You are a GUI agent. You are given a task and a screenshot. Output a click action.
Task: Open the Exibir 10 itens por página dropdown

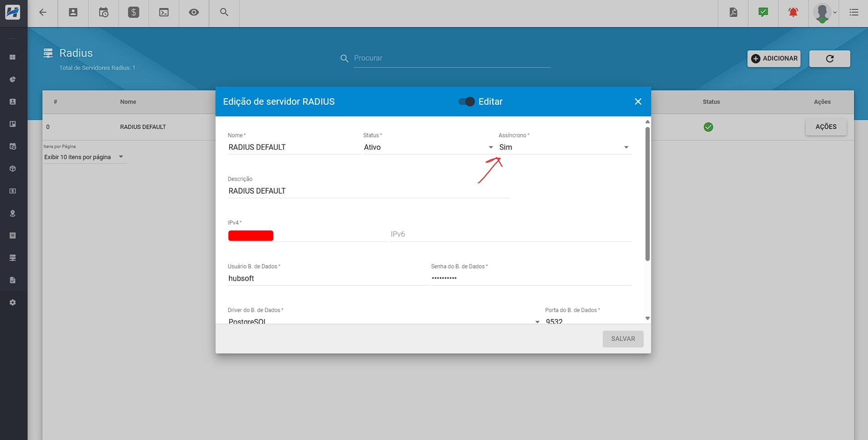[84, 157]
